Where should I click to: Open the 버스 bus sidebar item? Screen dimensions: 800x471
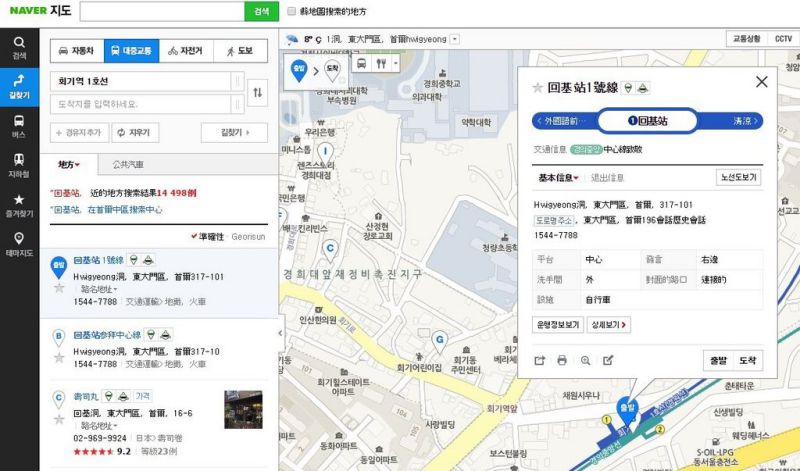[19, 127]
